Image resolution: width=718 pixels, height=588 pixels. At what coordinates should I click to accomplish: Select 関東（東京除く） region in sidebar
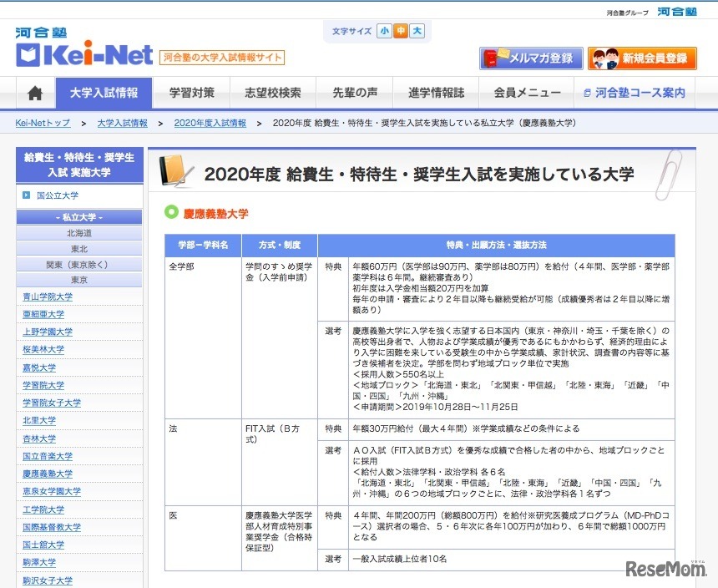tap(80, 265)
